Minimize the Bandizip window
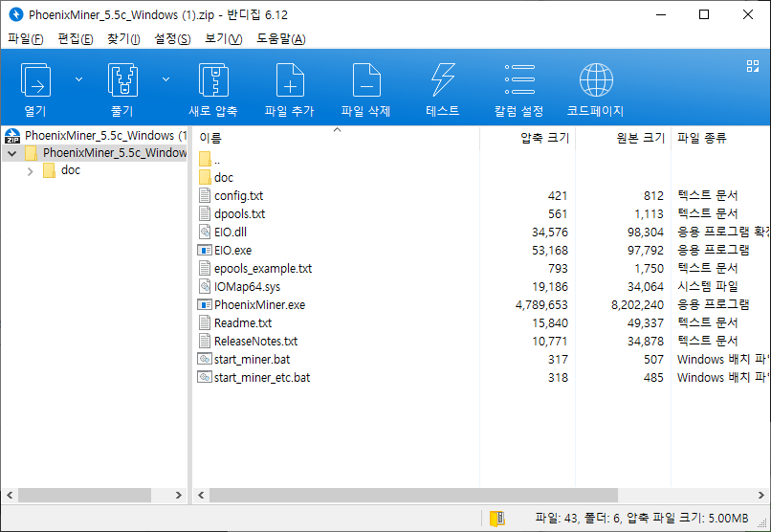Image resolution: width=771 pixels, height=532 pixels. 661,14
